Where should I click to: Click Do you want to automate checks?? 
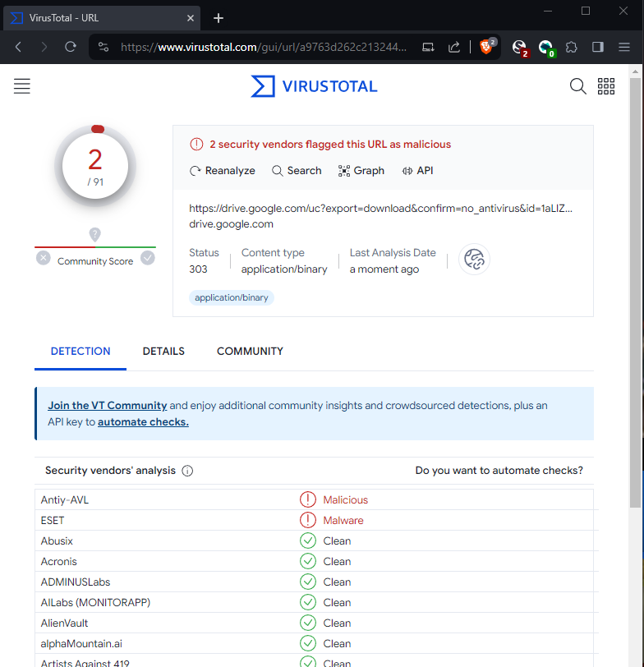[x=499, y=471]
